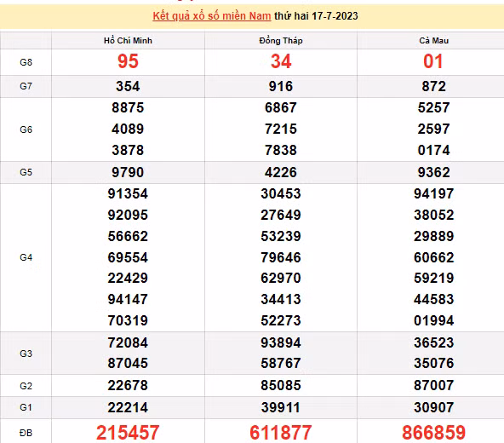The height and width of the screenshot is (443, 504).
Task: Select the G4 row label
Action: click(26, 257)
